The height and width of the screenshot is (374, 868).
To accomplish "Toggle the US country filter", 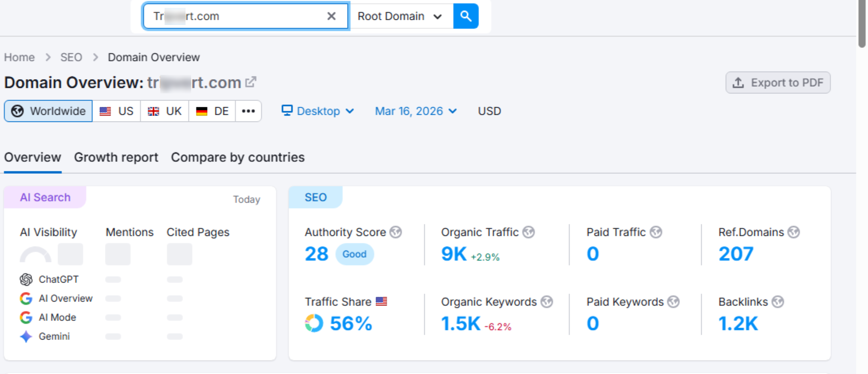I will 117,111.
